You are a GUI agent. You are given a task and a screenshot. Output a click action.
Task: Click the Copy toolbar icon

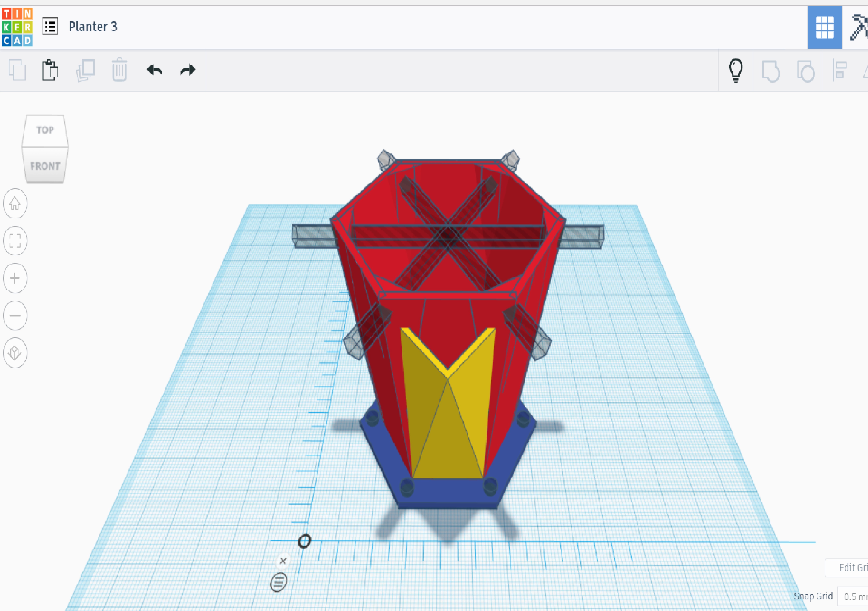click(17, 70)
